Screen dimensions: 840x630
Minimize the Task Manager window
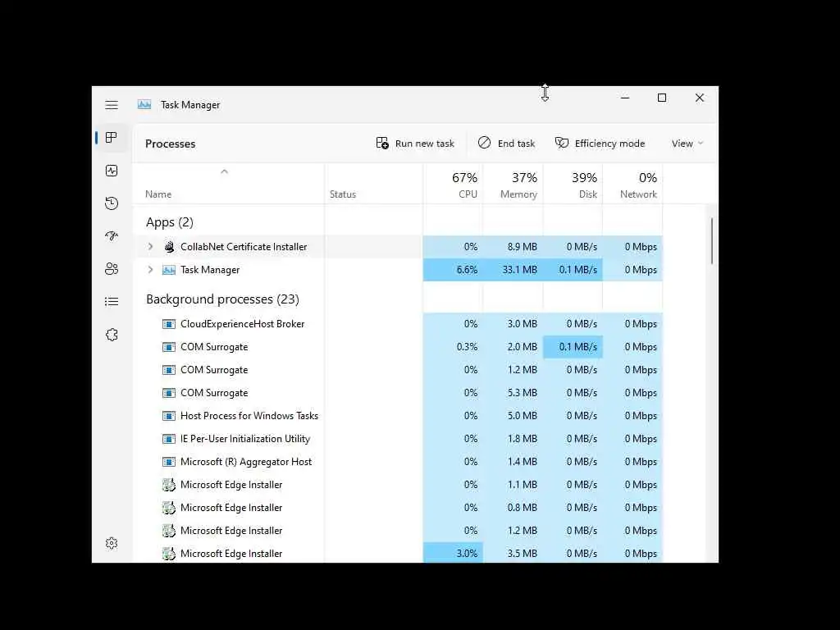click(624, 98)
